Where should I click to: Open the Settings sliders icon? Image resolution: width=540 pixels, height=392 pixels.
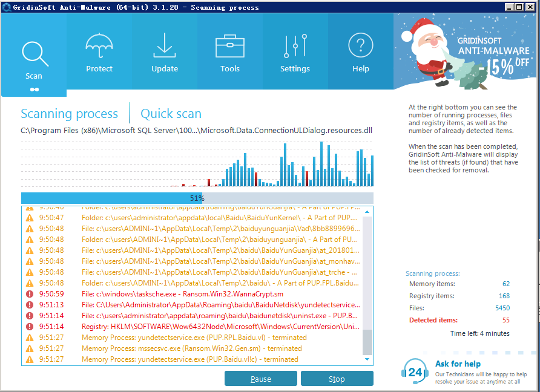[295, 46]
